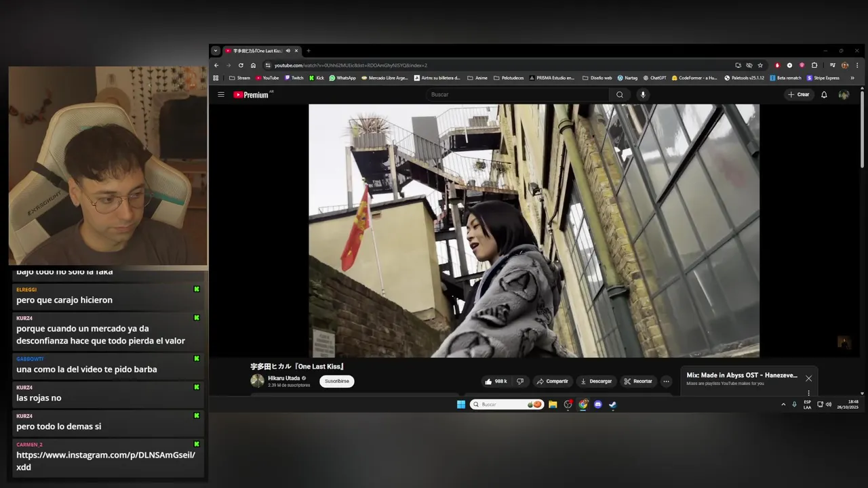Open a new browser tab
The width and height of the screenshot is (868, 488).
(x=308, y=51)
